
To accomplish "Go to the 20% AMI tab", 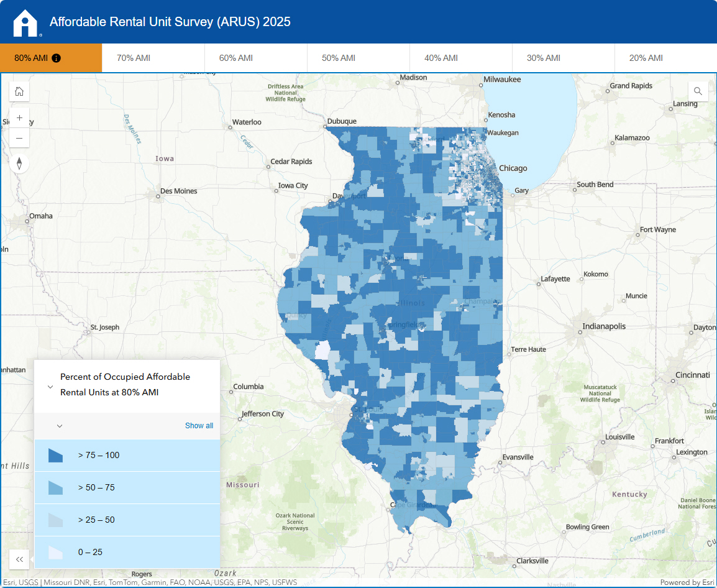I will coord(665,58).
